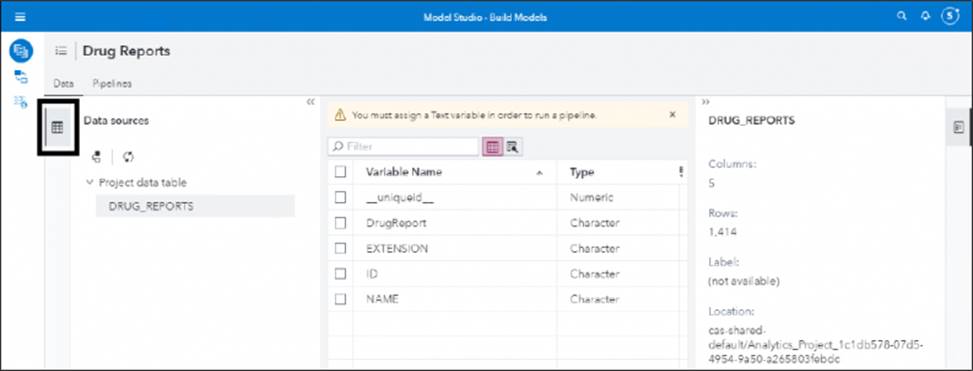The image size is (973, 371).
Task: Switch to table view icon
Action: tap(493, 147)
